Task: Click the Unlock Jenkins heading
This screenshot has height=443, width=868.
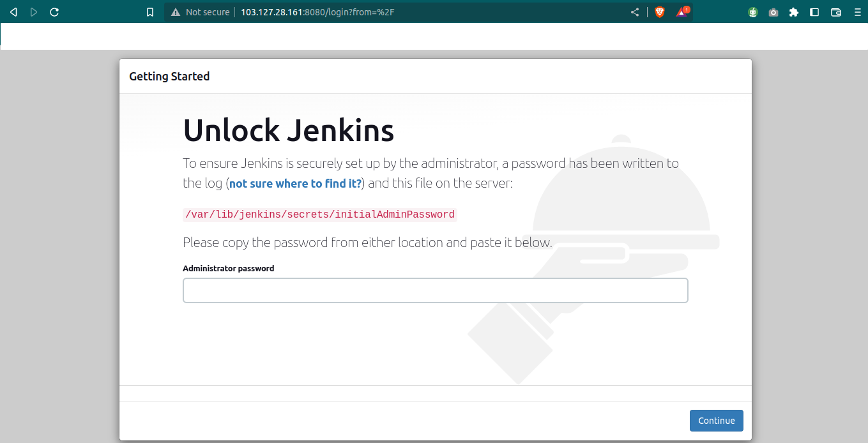Action: click(x=289, y=130)
